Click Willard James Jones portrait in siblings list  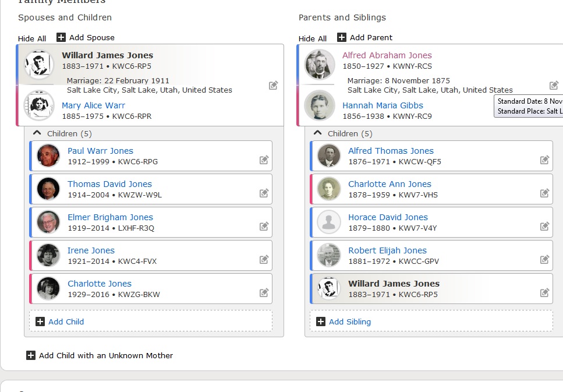coord(329,288)
